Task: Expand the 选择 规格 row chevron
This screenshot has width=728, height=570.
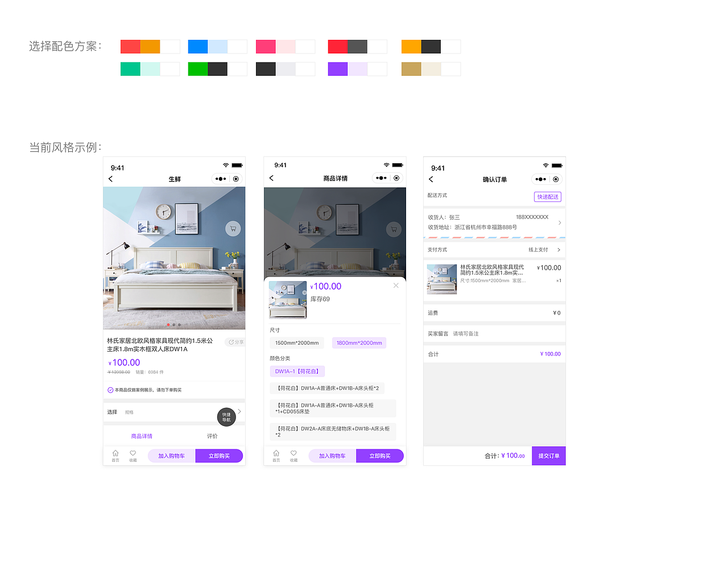Action: pos(239,411)
